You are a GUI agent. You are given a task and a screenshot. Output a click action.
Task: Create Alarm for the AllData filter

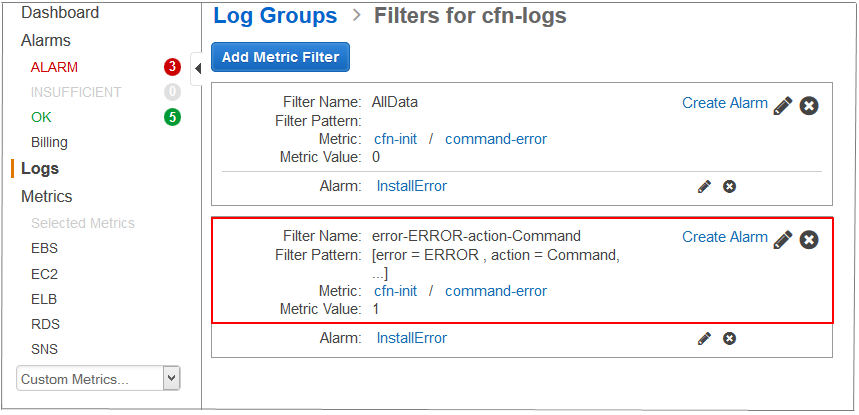(x=725, y=103)
